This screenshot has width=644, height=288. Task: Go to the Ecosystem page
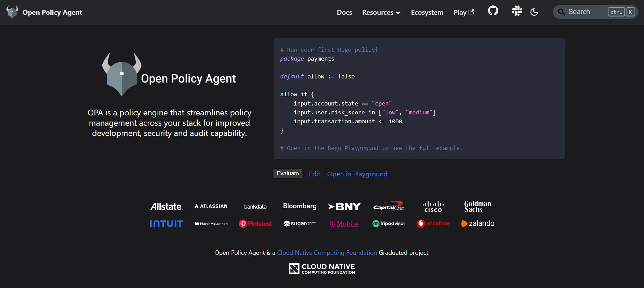point(427,12)
